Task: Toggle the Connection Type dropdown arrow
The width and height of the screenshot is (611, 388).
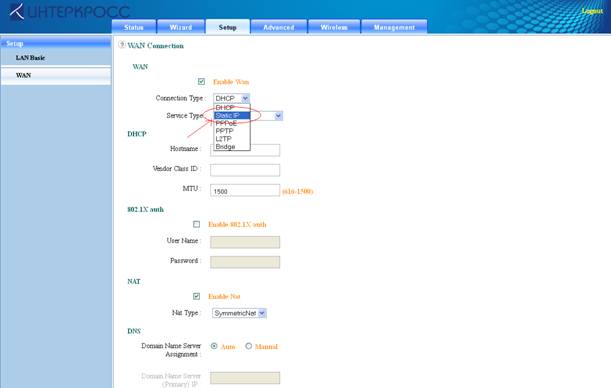Action: click(x=245, y=98)
